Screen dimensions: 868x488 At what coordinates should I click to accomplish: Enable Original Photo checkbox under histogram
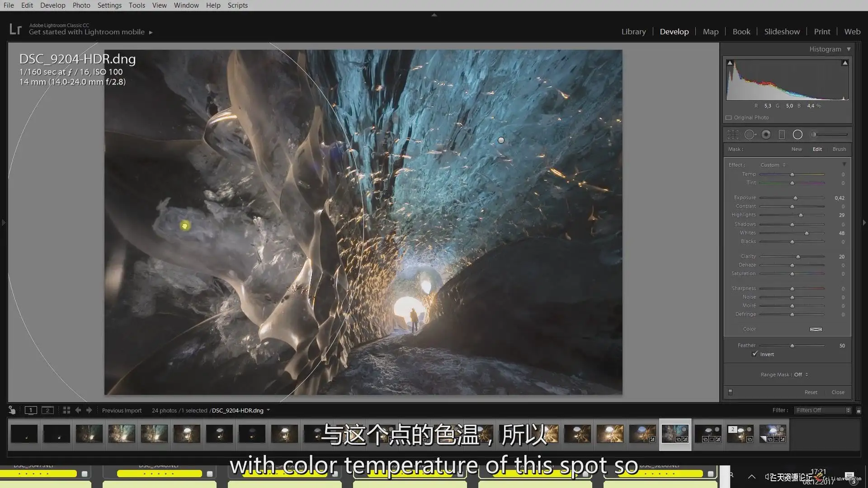(x=729, y=117)
